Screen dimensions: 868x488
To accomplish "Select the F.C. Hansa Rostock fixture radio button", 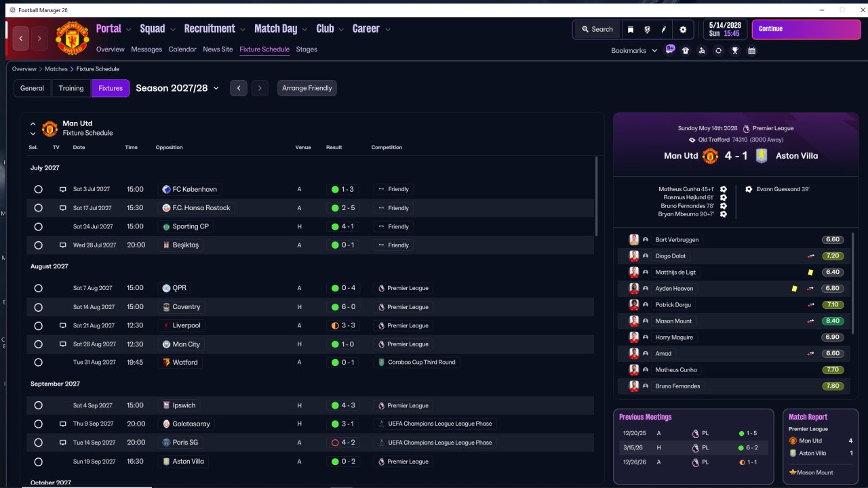I will click(x=38, y=208).
